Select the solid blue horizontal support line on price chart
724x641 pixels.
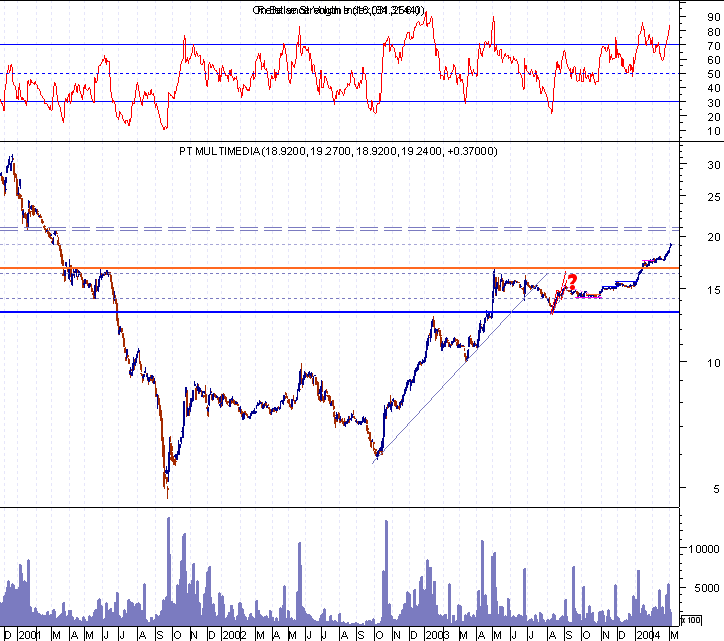coord(339,312)
